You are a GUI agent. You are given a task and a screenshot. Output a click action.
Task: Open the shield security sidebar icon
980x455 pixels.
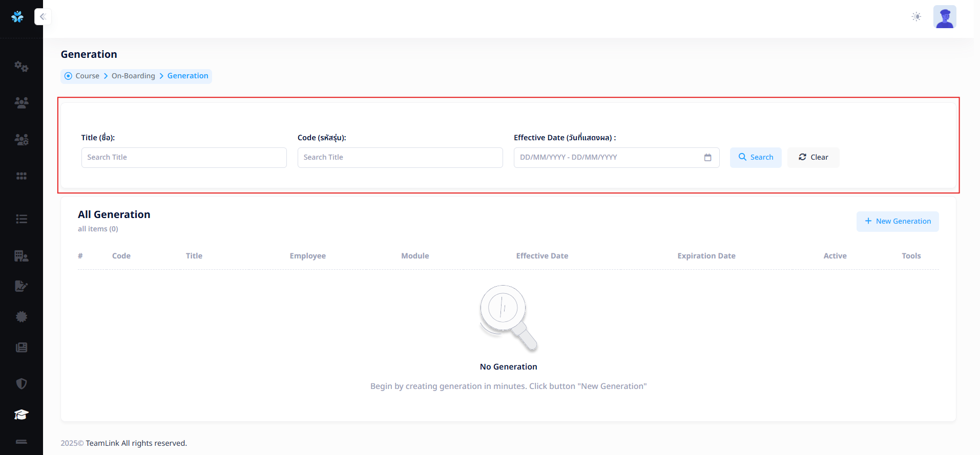click(x=21, y=384)
